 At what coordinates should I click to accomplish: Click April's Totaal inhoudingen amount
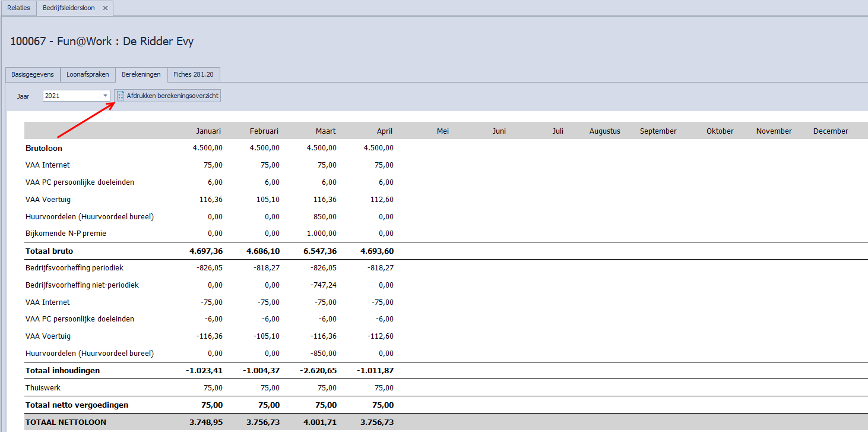[375, 371]
